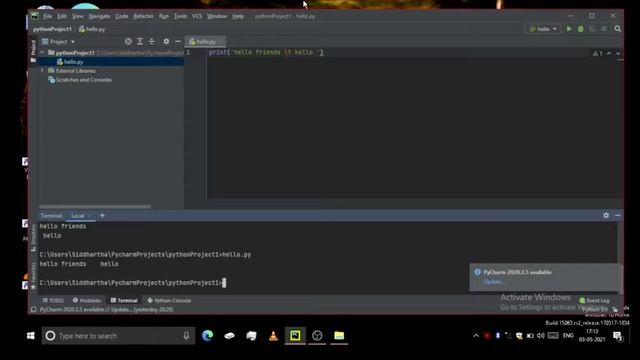Click the green Run button
The height and width of the screenshot is (360, 640).
pyautogui.click(x=569, y=29)
